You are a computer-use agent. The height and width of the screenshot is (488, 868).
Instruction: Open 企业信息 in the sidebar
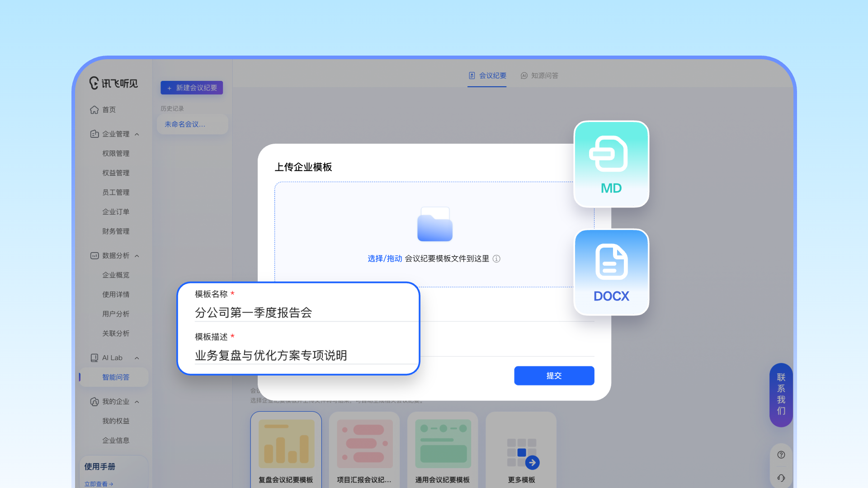(116, 441)
